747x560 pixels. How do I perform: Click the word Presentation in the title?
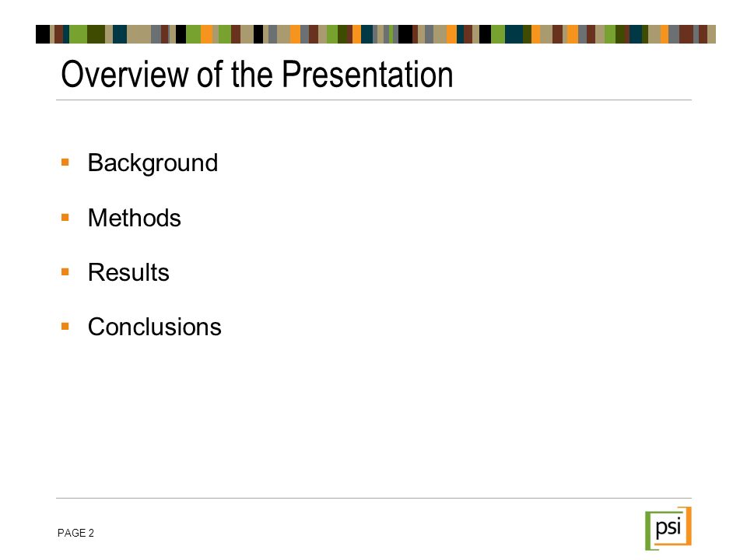point(367,75)
